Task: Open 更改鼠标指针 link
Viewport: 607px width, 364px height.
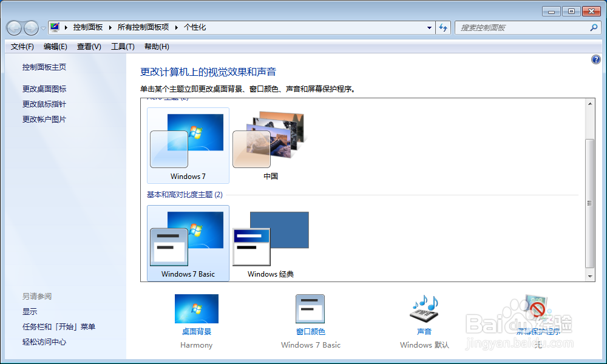Action: [44, 104]
